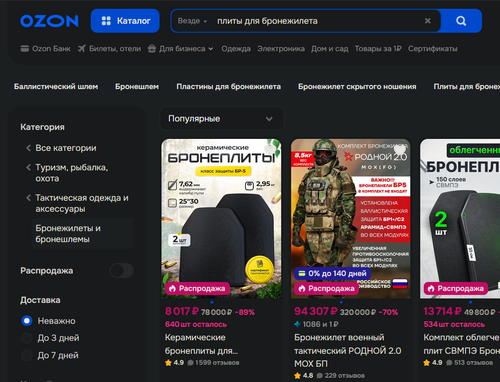Open керамические бронеплиты product image
500x382 pixels.
[x=221, y=218]
